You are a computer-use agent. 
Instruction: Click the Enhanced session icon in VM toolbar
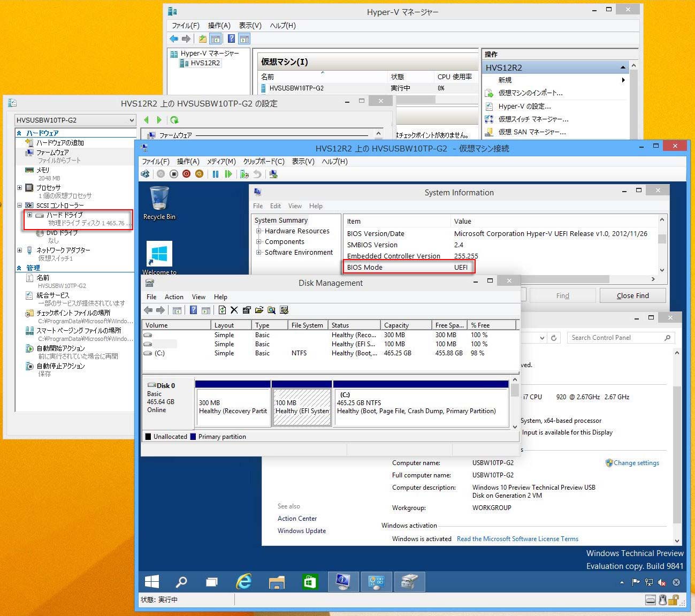pyautogui.click(x=273, y=174)
